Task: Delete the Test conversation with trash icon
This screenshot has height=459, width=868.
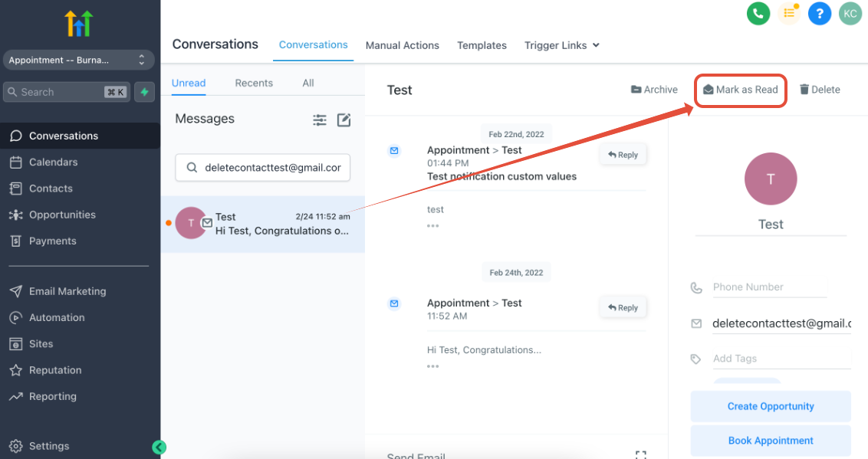Action: (819, 89)
